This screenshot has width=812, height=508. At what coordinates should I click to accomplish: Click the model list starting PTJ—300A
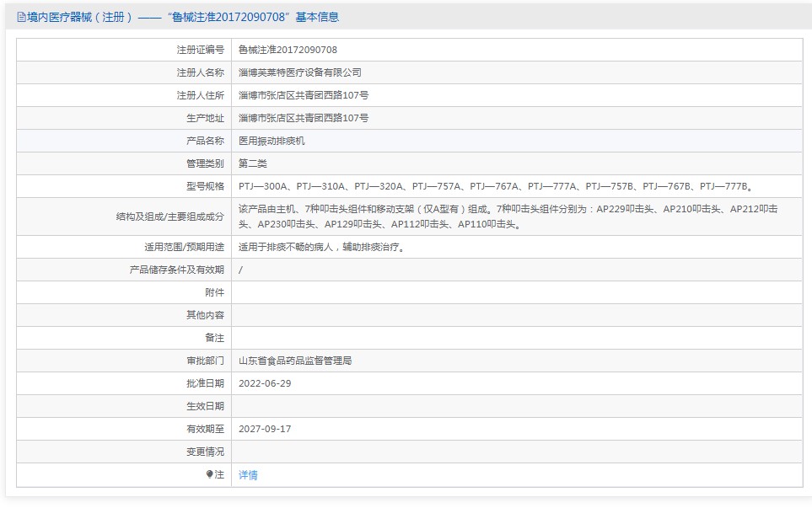click(496, 186)
